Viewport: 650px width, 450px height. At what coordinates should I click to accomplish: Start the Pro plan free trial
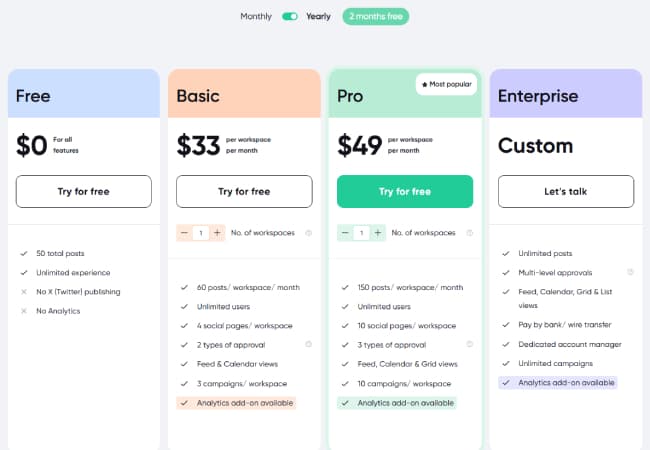[404, 191]
